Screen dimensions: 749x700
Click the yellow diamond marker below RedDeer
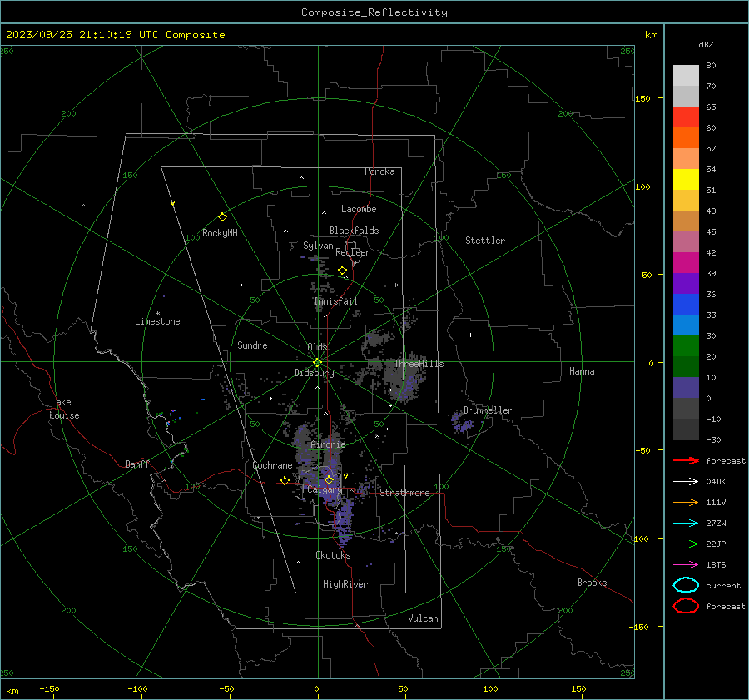[342, 271]
